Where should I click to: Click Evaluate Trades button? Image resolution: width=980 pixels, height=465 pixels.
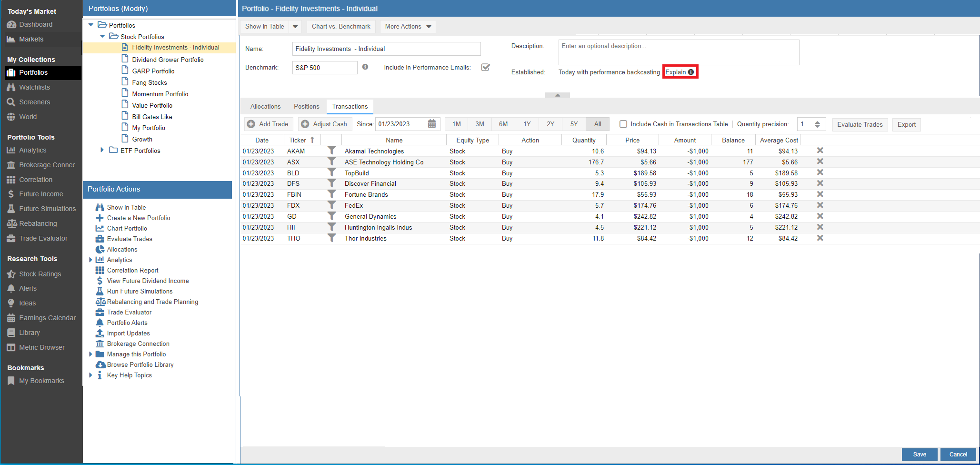pyautogui.click(x=860, y=124)
